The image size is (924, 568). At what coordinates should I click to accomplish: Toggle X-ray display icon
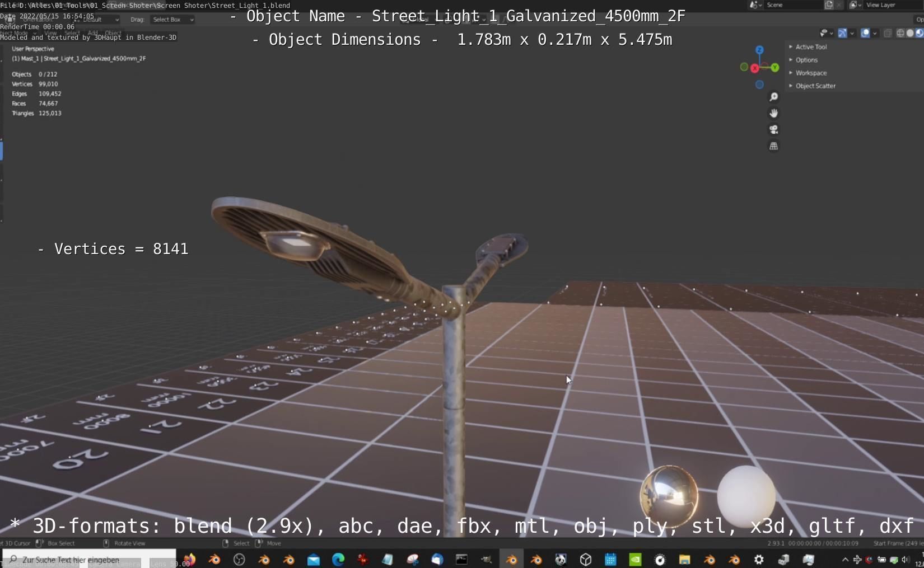[888, 33]
